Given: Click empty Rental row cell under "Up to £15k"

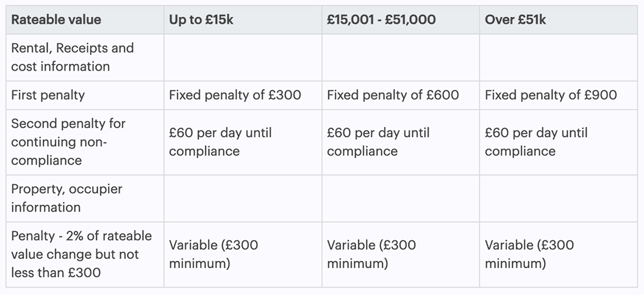Looking at the screenshot, I should [x=243, y=57].
